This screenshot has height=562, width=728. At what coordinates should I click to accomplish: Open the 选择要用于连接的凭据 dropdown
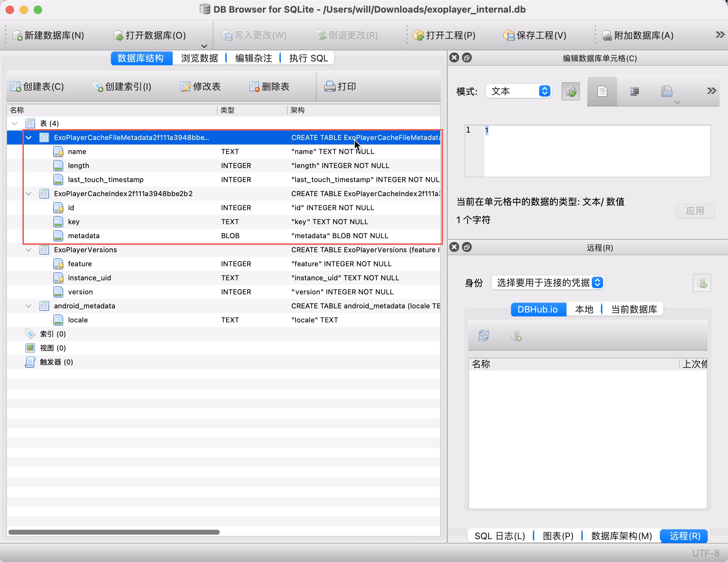point(548,282)
